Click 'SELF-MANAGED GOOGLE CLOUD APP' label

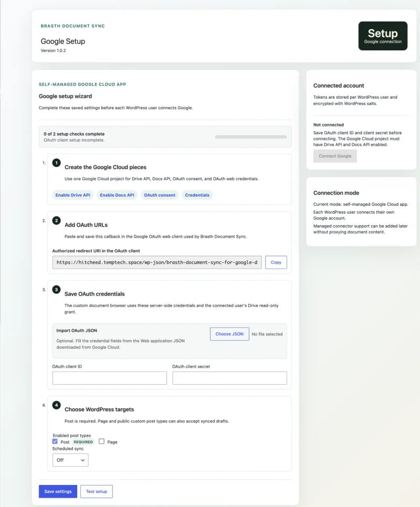point(82,85)
